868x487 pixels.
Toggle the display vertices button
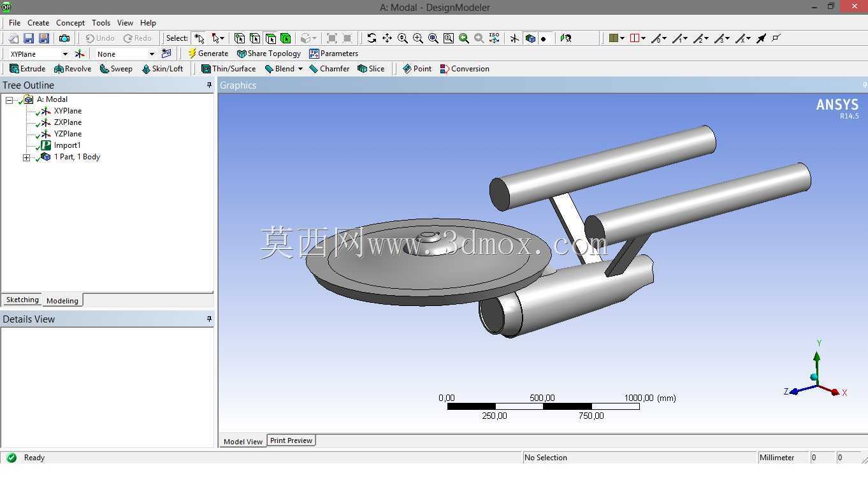(x=776, y=38)
